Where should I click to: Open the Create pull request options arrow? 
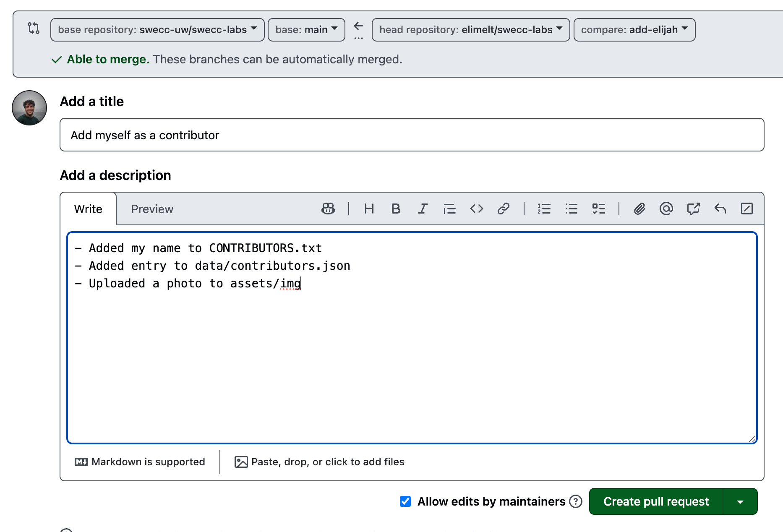pos(740,501)
